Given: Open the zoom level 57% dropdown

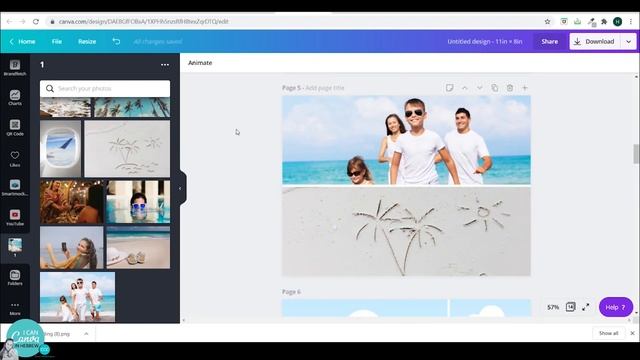Looking at the screenshot, I should point(553,307).
